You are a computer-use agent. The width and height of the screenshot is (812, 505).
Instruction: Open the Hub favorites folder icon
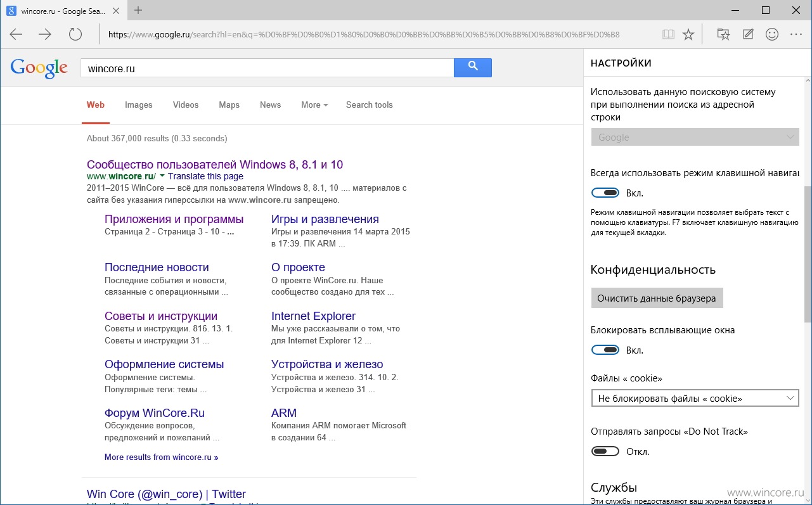(723, 34)
